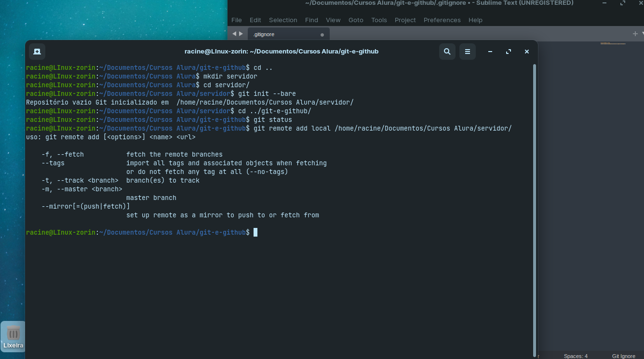Select the .gitignore tab in Sublime Text
644x359 pixels.
289,34
